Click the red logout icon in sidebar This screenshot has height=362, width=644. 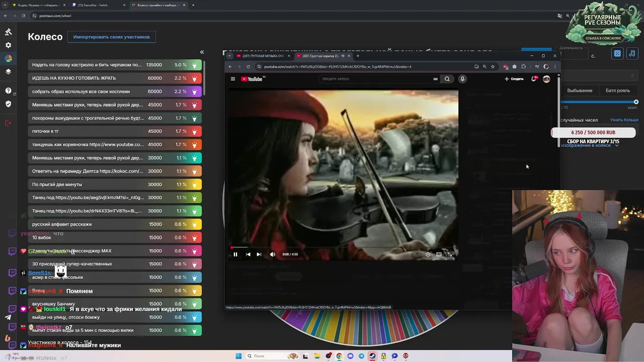pyautogui.click(x=8, y=123)
